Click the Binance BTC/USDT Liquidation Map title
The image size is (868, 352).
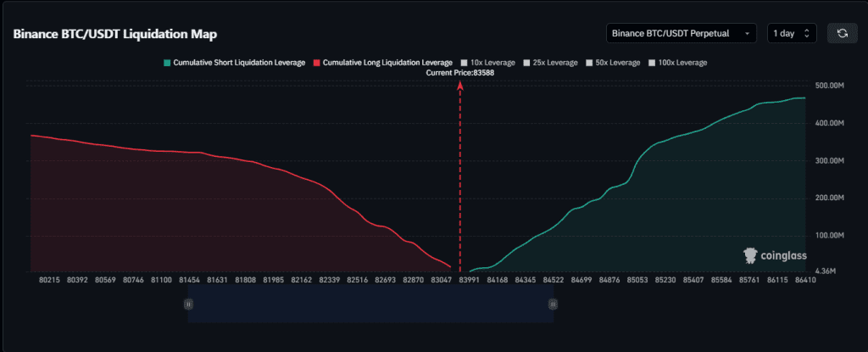(x=115, y=35)
